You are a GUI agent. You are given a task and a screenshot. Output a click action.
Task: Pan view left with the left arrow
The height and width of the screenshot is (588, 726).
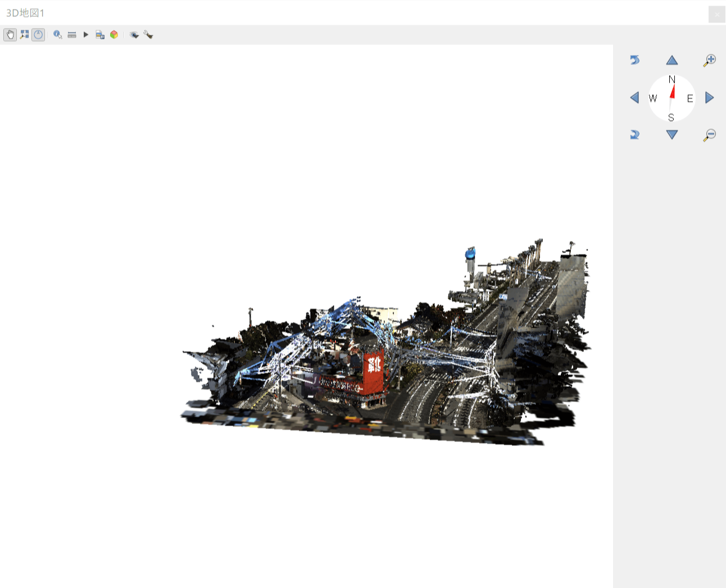pos(634,98)
